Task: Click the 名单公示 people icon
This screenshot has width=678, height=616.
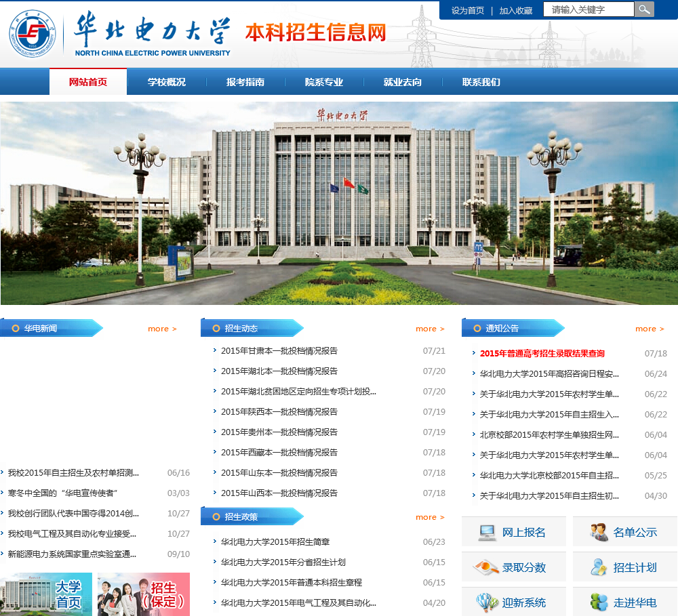Action: point(599,532)
